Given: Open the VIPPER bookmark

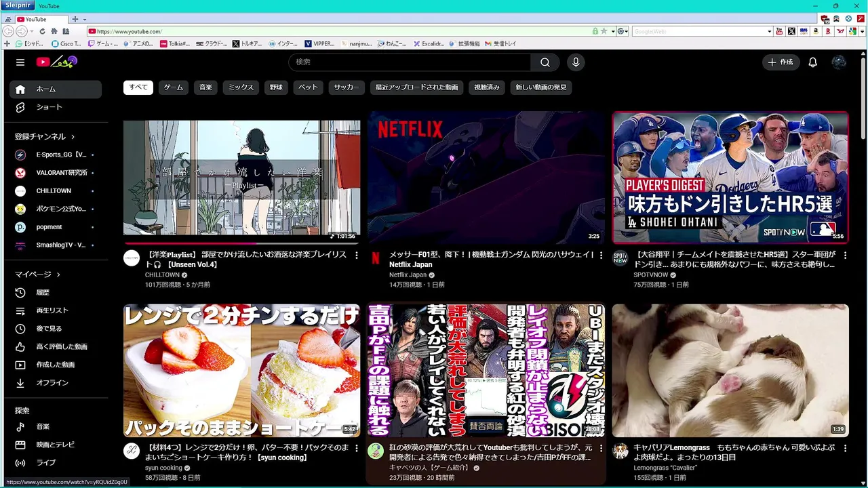Looking at the screenshot, I should pyautogui.click(x=319, y=43).
